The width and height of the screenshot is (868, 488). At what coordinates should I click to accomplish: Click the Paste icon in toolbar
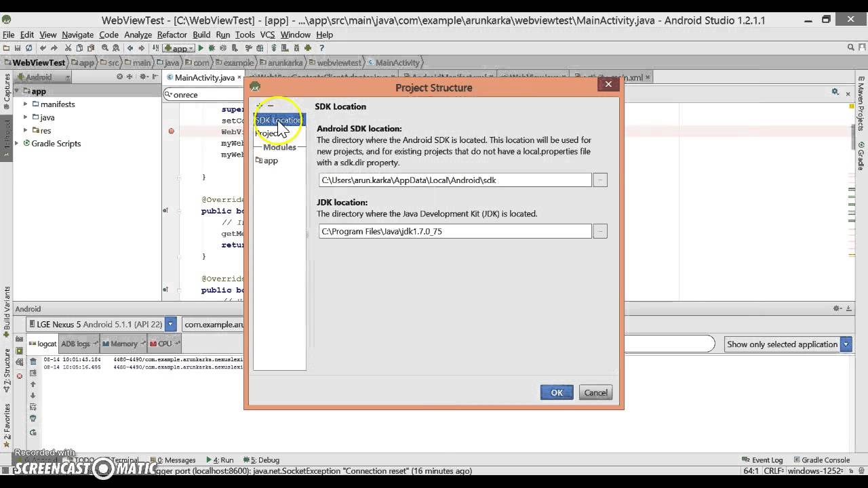tap(91, 48)
